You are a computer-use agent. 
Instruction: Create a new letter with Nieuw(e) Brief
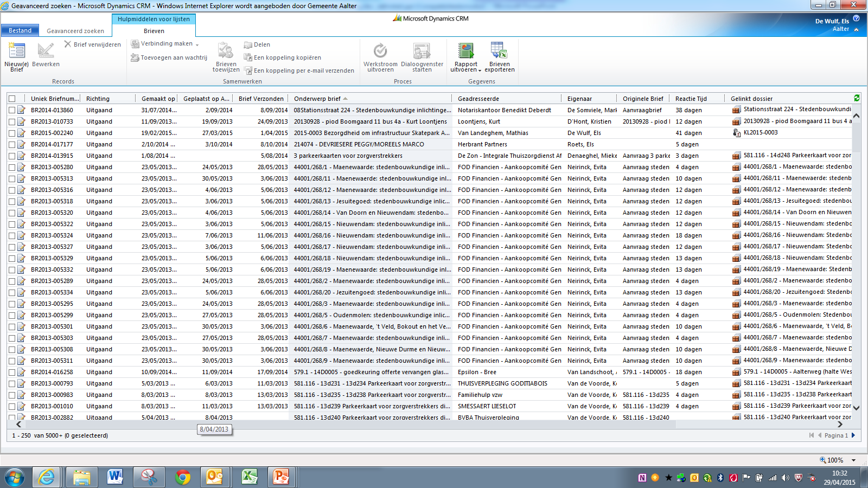click(16, 57)
